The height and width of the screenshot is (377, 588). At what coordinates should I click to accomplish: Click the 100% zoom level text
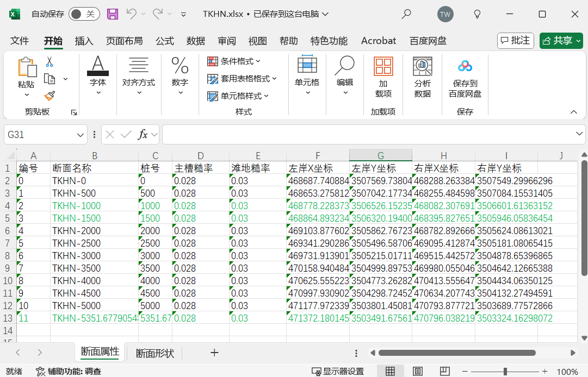(x=567, y=372)
